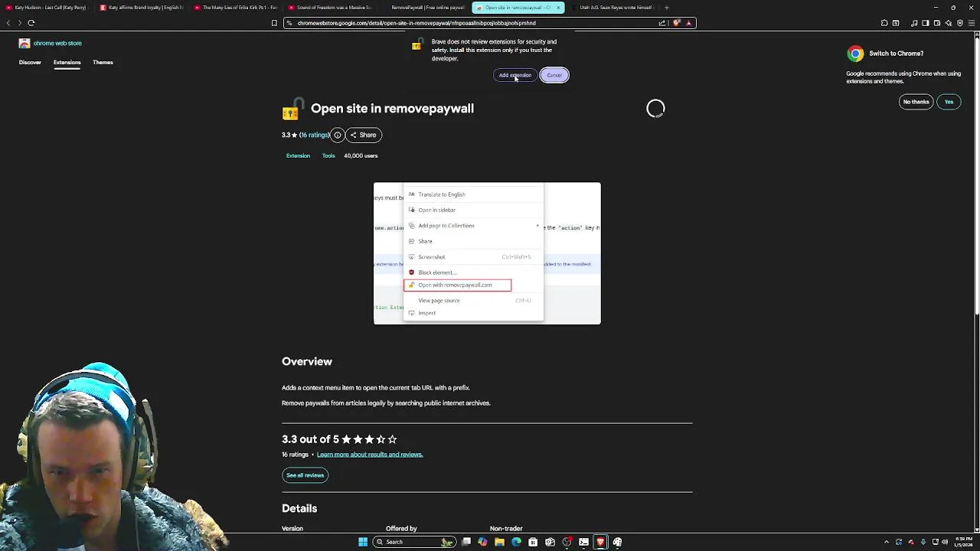Switch to the Themes tab
This screenshot has width=980, height=551.
click(x=103, y=62)
